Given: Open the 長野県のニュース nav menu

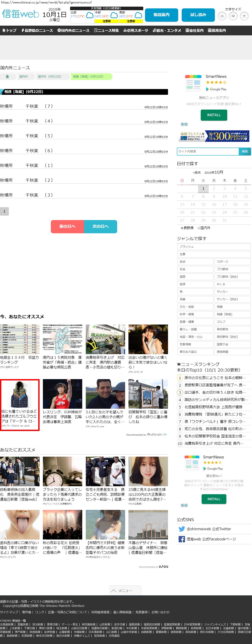Looking at the screenshot, I should [x=37, y=30].
